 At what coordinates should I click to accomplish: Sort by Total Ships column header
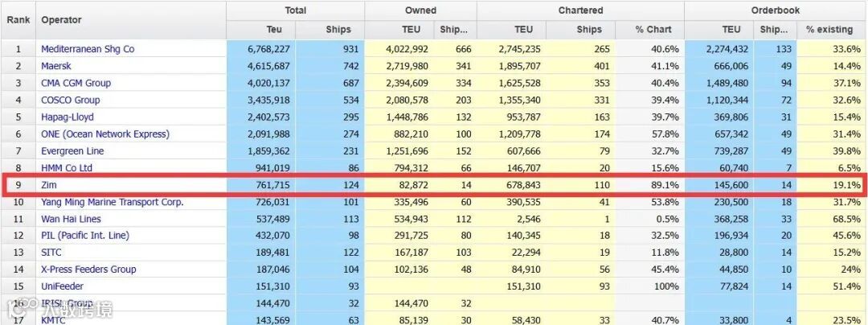[x=338, y=30]
